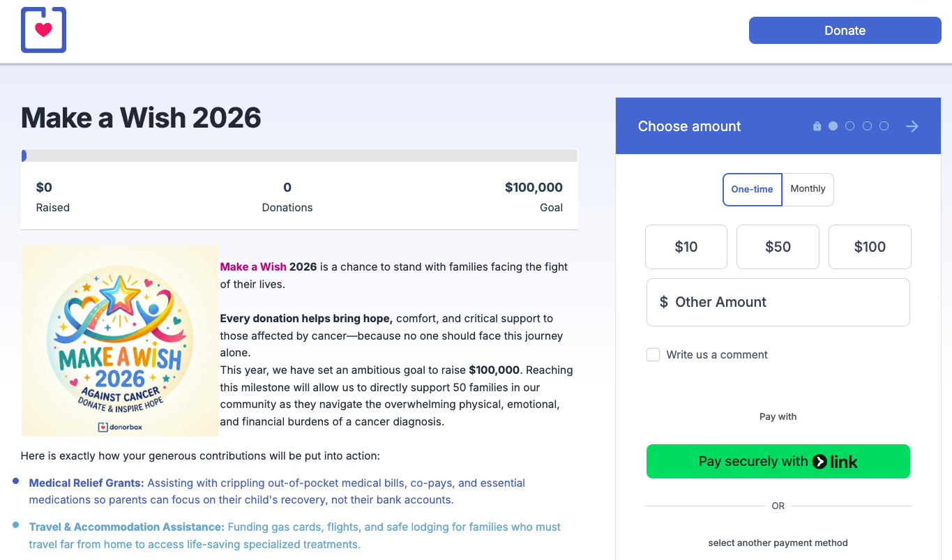Click the pink Make a Wish text link
Screen dimensions: 952x560
[x=253, y=266]
